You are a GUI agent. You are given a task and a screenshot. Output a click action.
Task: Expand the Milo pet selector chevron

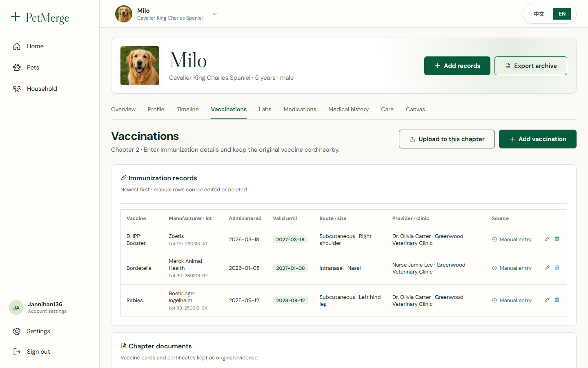[215, 14]
